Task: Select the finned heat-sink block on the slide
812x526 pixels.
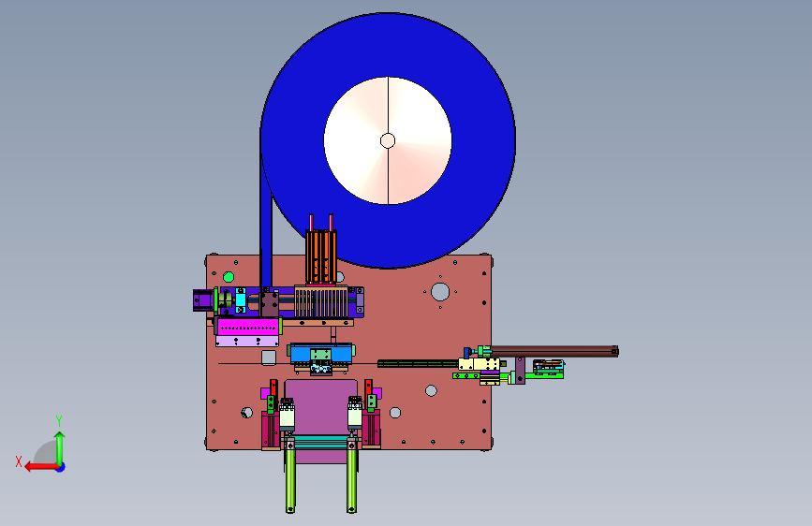Action: point(321,302)
